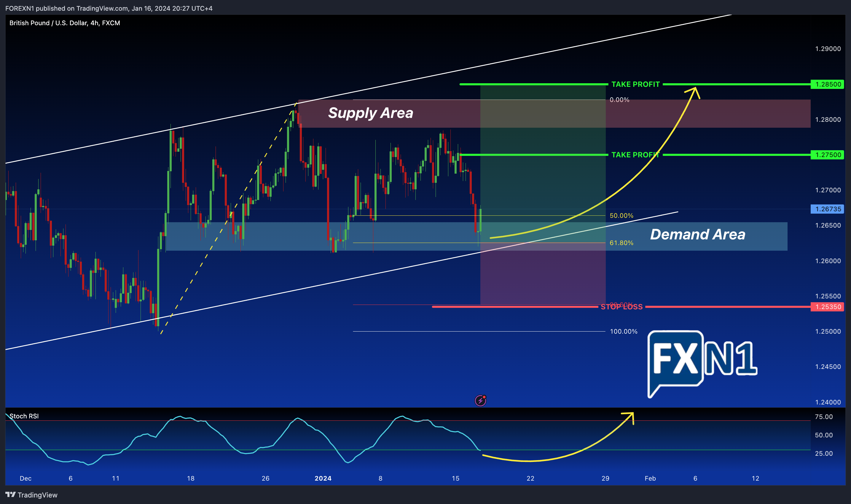This screenshot has height=504, width=851.
Task: Click the 61.80% Fibonacci level label
Action: [621, 243]
